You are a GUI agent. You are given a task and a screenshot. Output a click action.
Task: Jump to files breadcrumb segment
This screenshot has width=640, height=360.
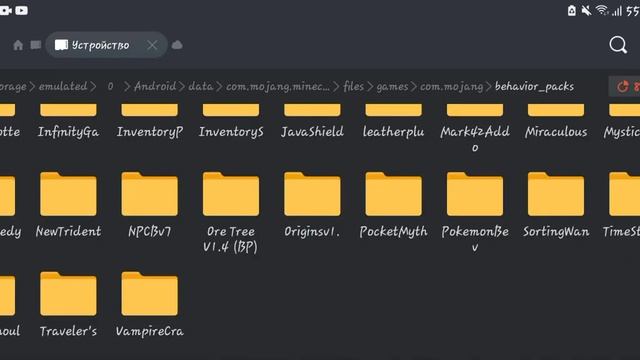coord(353,87)
